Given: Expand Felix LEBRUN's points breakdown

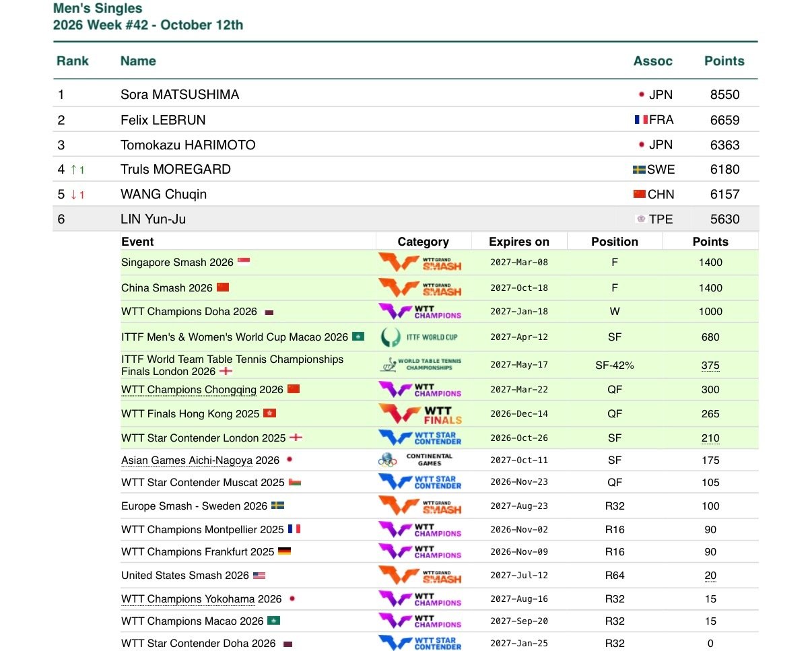Looking at the screenshot, I should (x=405, y=120).
